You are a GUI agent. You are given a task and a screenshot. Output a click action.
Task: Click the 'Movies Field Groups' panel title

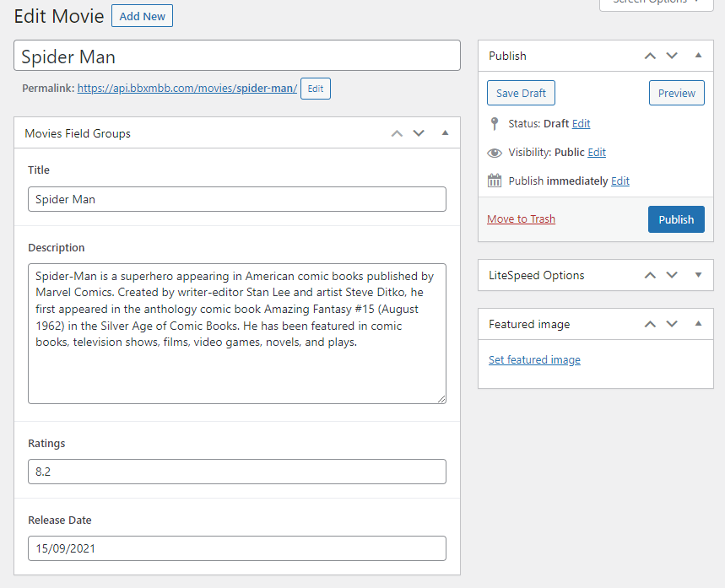(78, 133)
